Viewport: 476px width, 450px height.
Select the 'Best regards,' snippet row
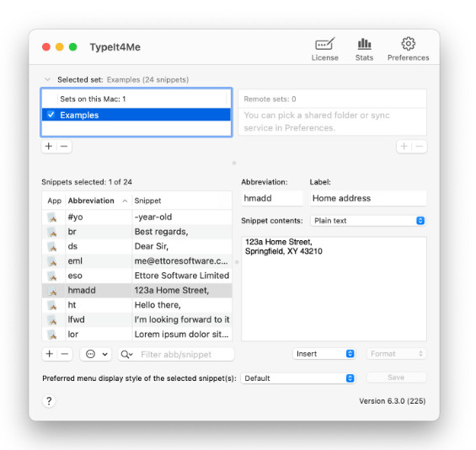[137, 232]
